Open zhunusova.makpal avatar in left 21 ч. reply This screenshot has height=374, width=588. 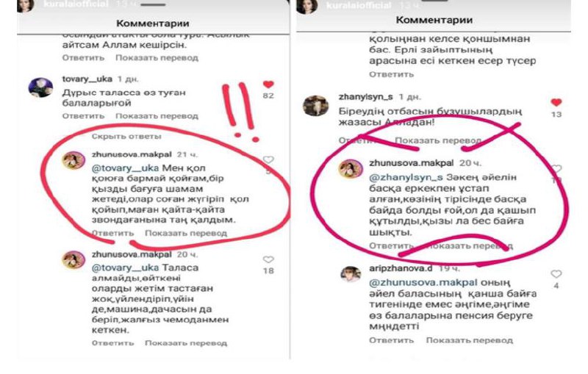[x=73, y=161]
